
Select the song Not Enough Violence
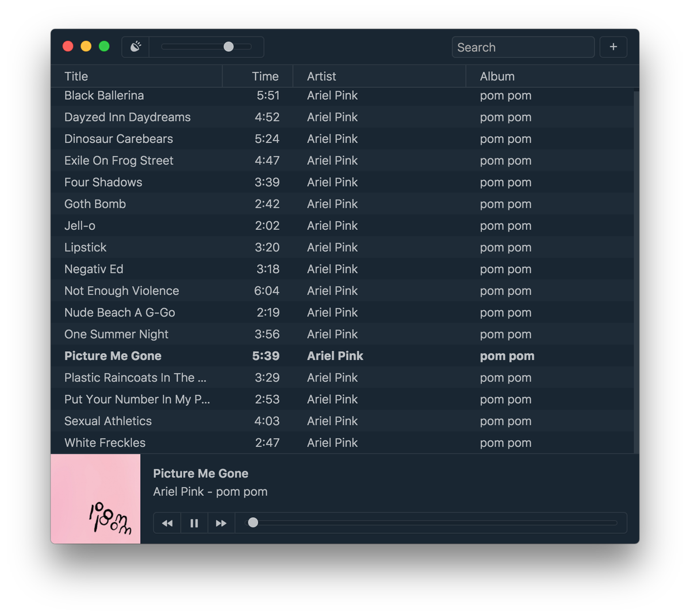coord(342,291)
